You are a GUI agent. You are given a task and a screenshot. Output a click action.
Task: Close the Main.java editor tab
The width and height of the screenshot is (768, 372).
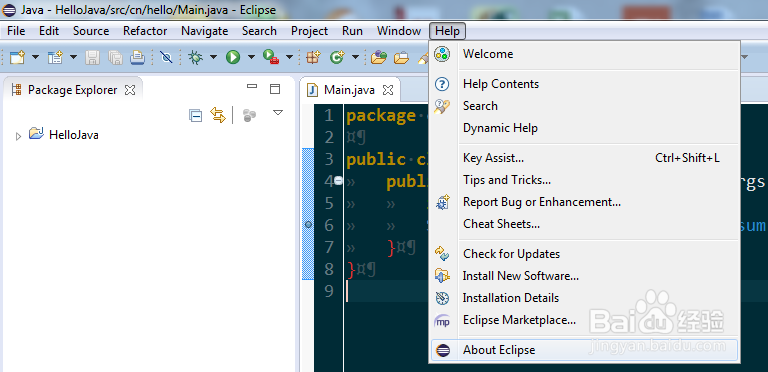click(387, 90)
